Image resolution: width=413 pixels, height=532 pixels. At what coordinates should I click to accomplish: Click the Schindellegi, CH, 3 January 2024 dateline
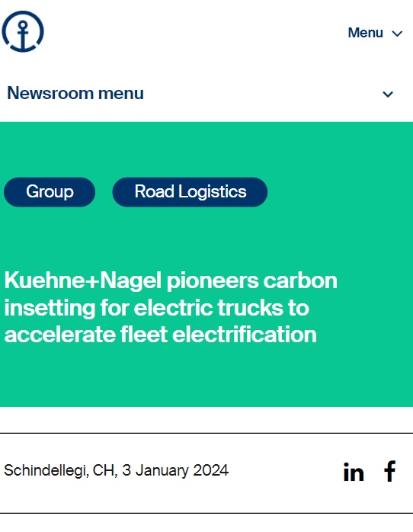pyautogui.click(x=117, y=470)
